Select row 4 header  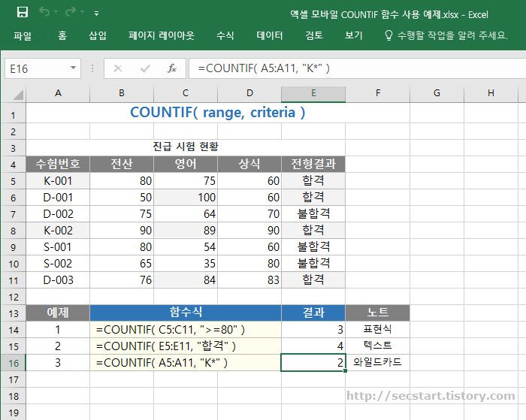pyautogui.click(x=14, y=165)
